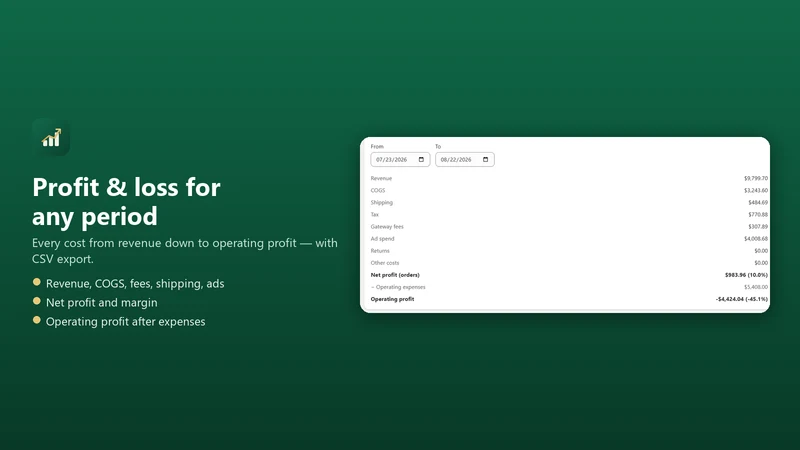Image resolution: width=800 pixels, height=450 pixels.
Task: Click the bullet Revenue, COGS, fees, shipping, ads
Action: 135,284
